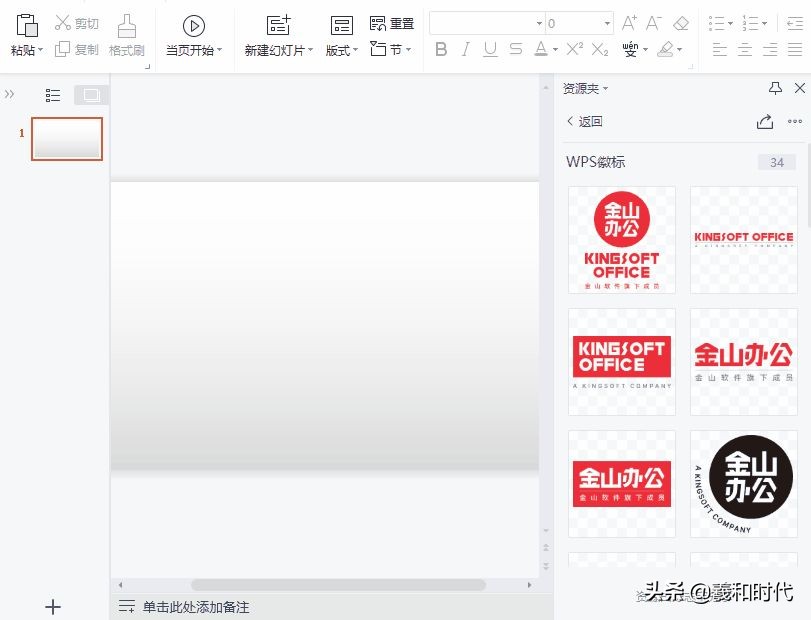Click the Reset (重置) button
Image resolution: width=811 pixels, height=620 pixels.
(x=392, y=23)
